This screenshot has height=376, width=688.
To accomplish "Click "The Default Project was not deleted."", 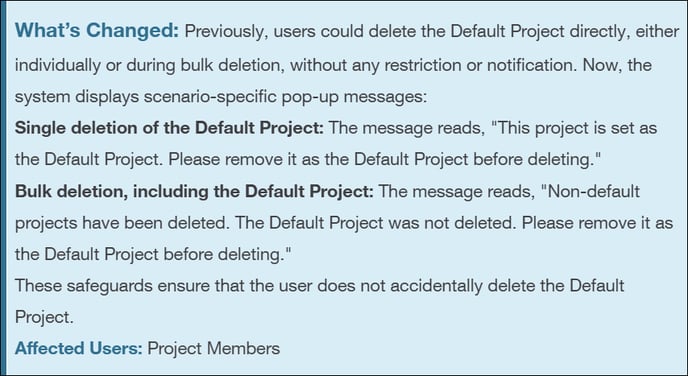I will (x=376, y=223).
